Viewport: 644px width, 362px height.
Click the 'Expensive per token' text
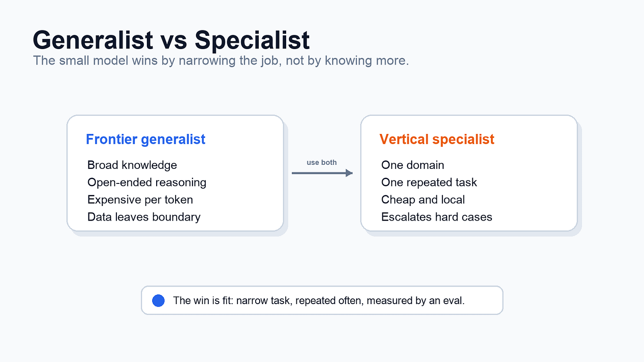[140, 199]
